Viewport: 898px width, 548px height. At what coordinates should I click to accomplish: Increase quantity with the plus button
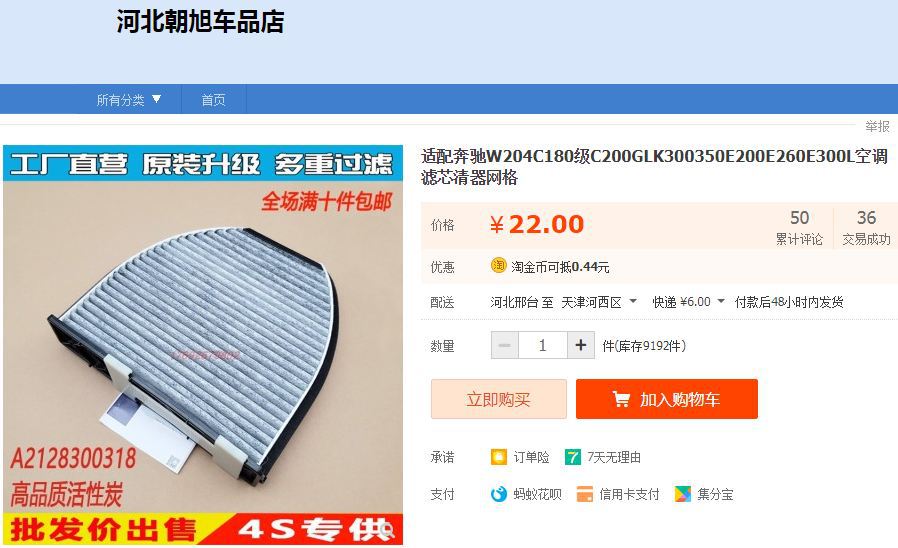point(581,345)
